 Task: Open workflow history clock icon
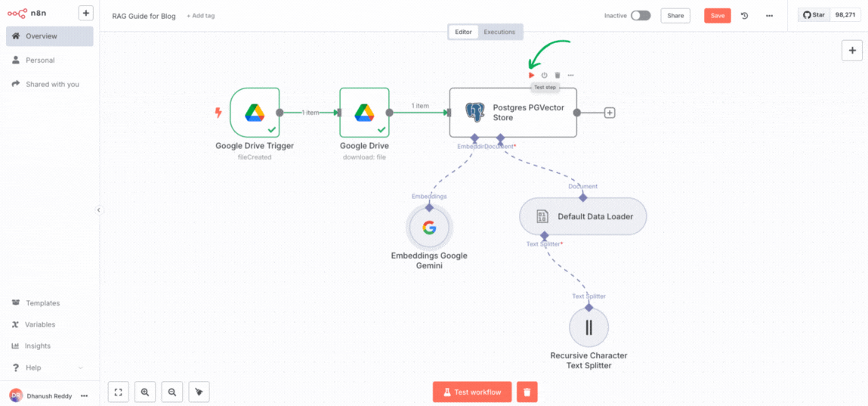744,16
